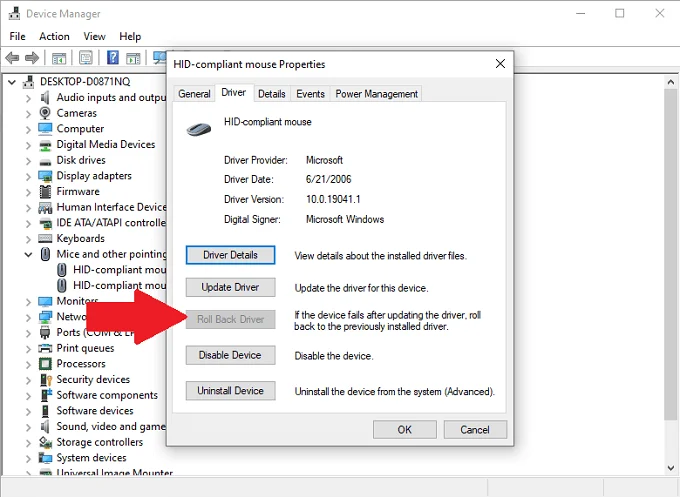This screenshot has height=497, width=680.
Task: Click the Back arrow toolbar icon
Action: [x=12, y=57]
